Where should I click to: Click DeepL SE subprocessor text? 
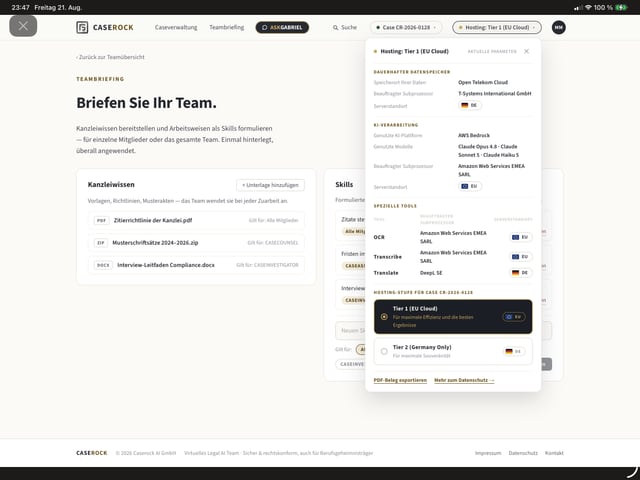(x=431, y=273)
